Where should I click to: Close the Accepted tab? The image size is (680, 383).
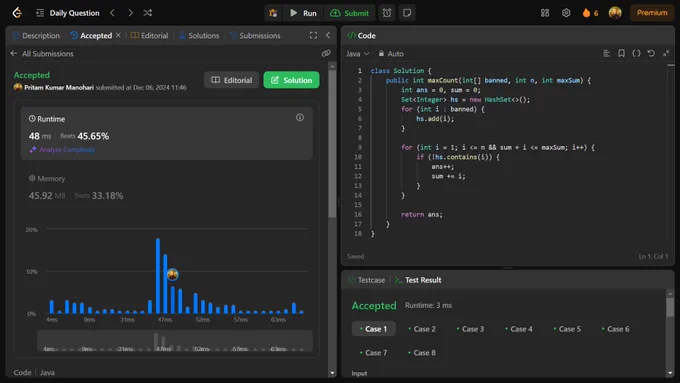point(118,35)
